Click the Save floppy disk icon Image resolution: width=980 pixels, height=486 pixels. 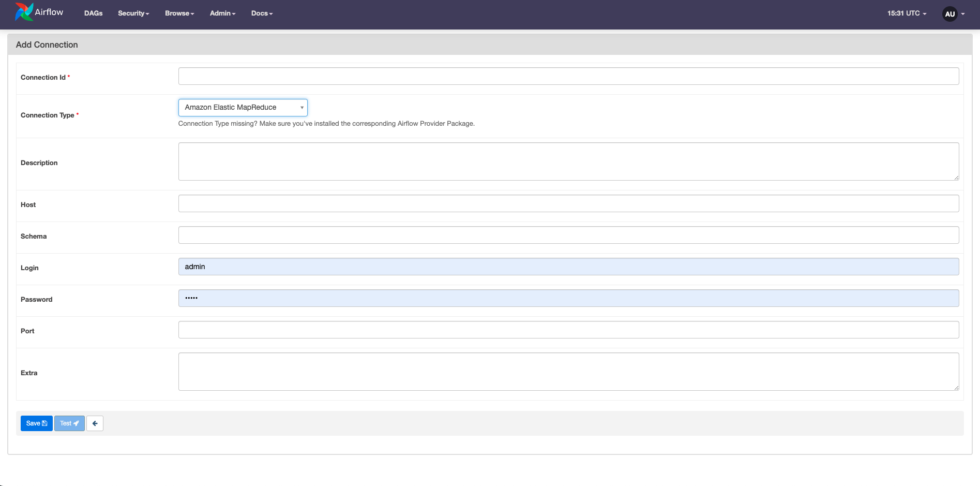[44, 423]
